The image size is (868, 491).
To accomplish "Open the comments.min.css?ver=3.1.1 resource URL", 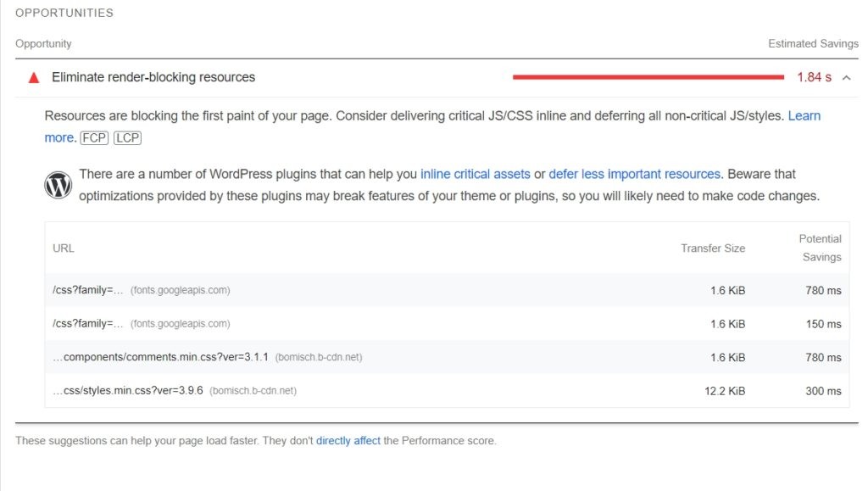I will (161, 357).
